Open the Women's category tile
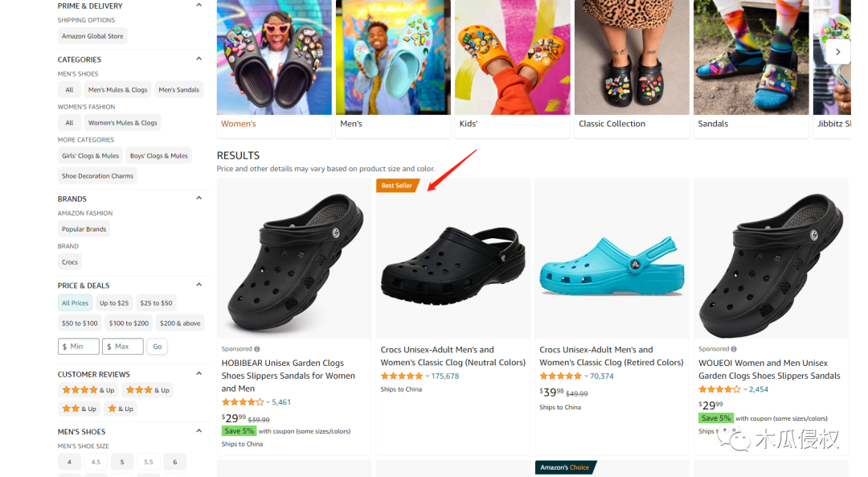Image resolution: width=868 pixels, height=477 pixels. click(x=274, y=68)
